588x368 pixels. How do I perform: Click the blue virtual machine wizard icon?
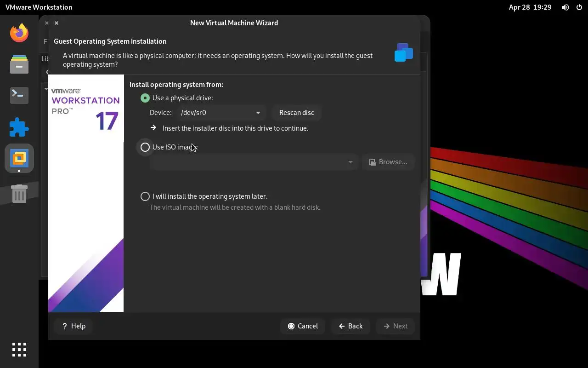(404, 52)
